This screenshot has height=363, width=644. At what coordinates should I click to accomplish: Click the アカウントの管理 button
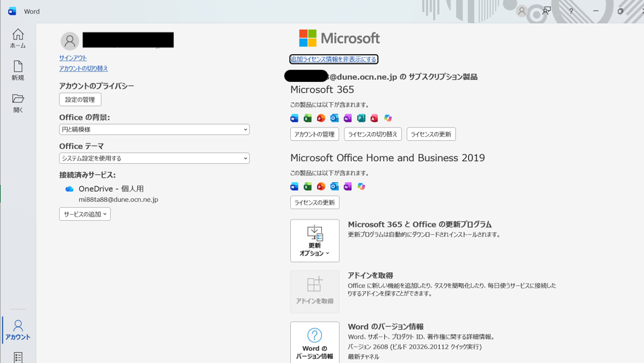click(x=315, y=134)
